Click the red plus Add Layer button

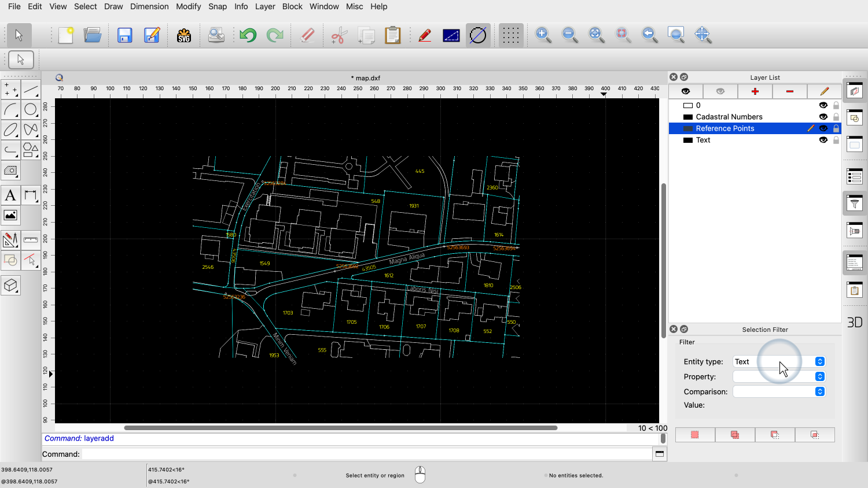pyautogui.click(x=755, y=91)
